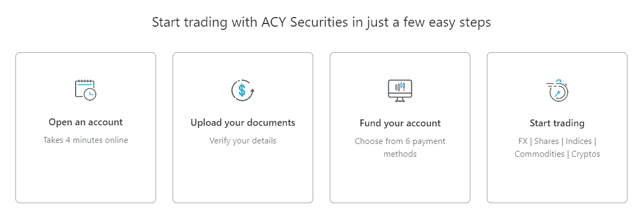The height and width of the screenshot is (217, 644).
Task: Select the 'Start trading' heading
Action: pos(557,123)
